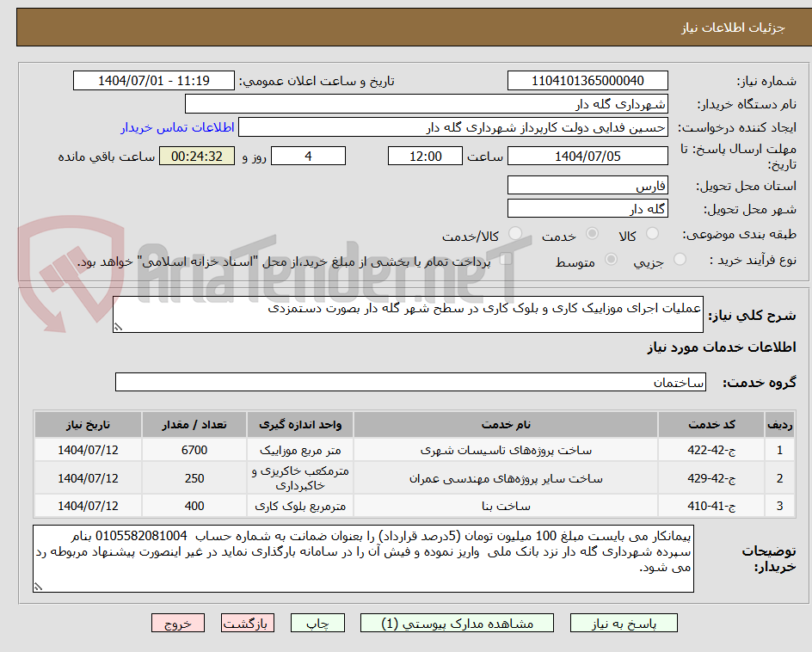Click the delivery city field گله دار
This screenshot has height=652, width=812.
coord(587,209)
